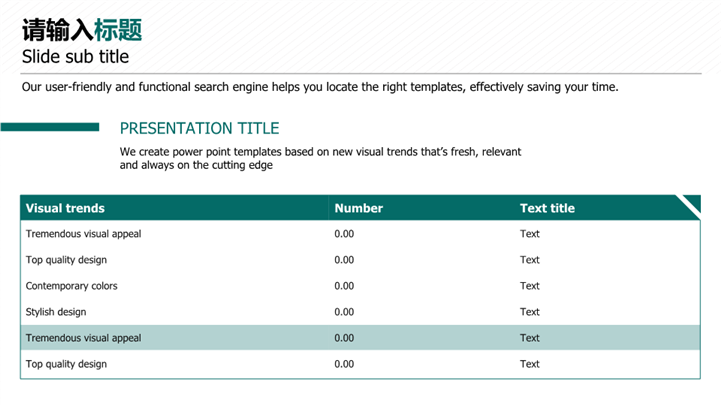Viewport: 721px width, 405px height.
Task: Click the Text cell in Contemporary colors row
Action: point(529,286)
